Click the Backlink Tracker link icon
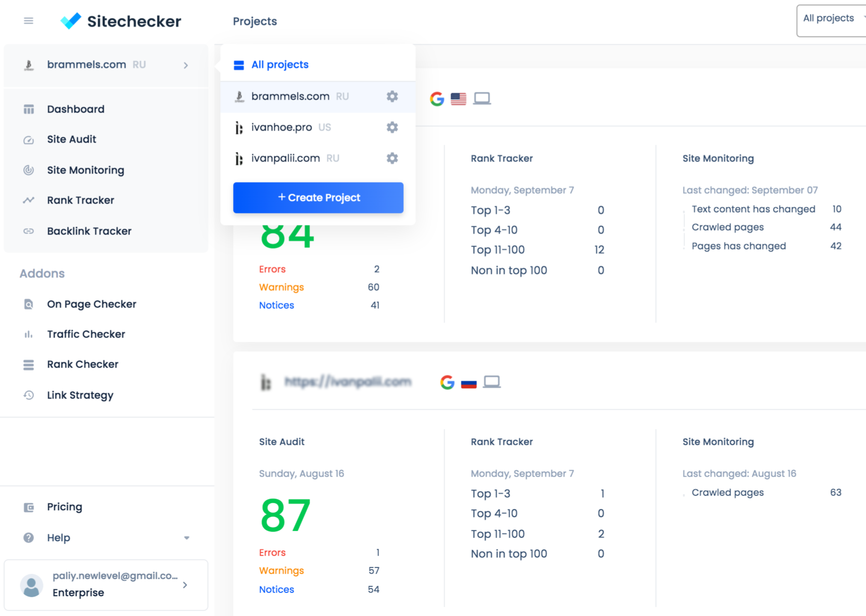Viewport: 866px width, 616px height. point(29,231)
